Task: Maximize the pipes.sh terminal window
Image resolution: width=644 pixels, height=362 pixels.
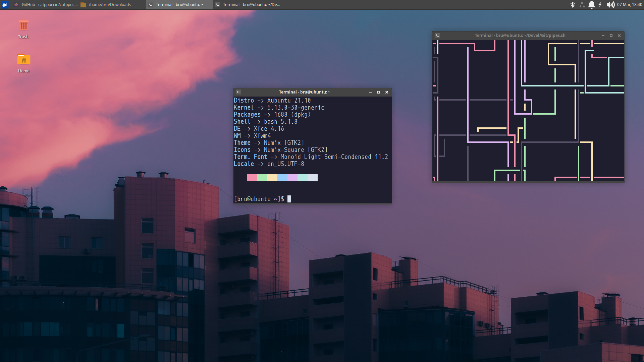Action: (x=611, y=35)
